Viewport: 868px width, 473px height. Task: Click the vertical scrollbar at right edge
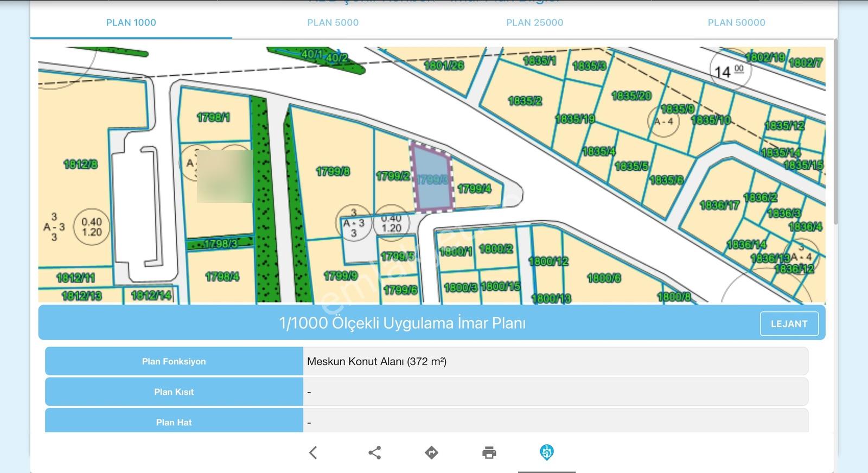point(835,130)
